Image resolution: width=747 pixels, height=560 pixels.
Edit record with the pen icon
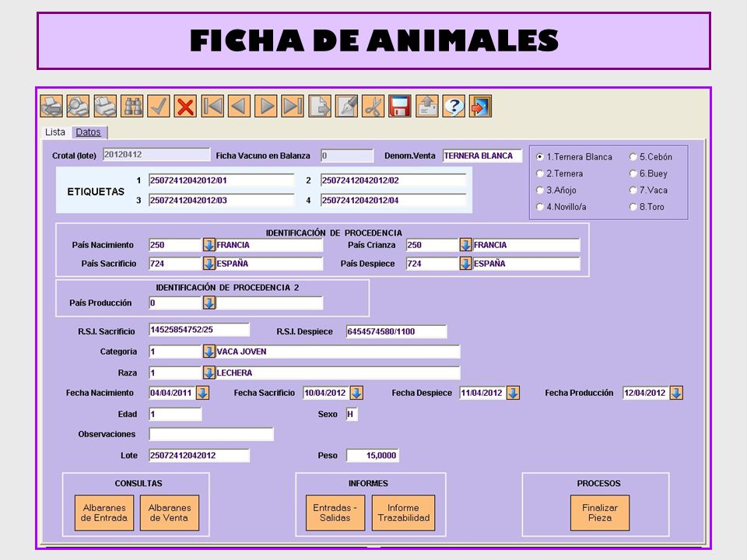point(346,107)
